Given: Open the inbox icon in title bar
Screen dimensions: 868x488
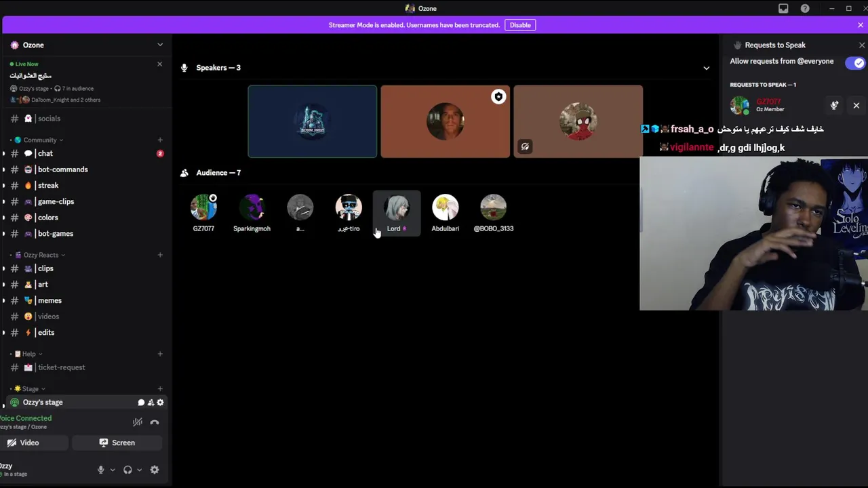Looking at the screenshot, I should tap(783, 8).
